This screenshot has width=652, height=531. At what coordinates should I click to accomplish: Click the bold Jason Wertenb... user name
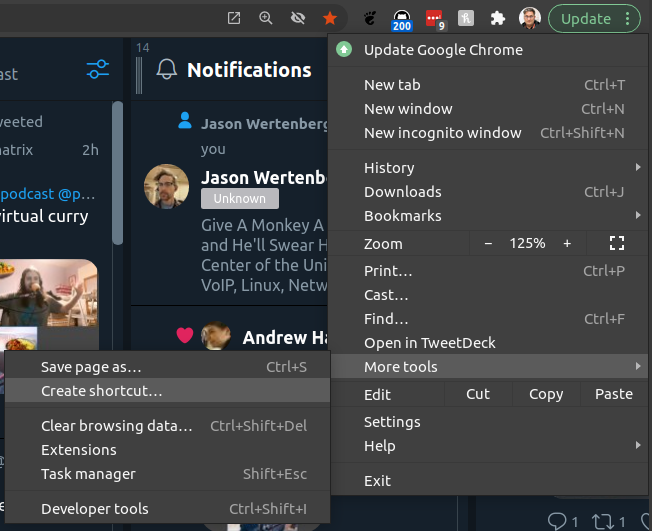point(264,178)
